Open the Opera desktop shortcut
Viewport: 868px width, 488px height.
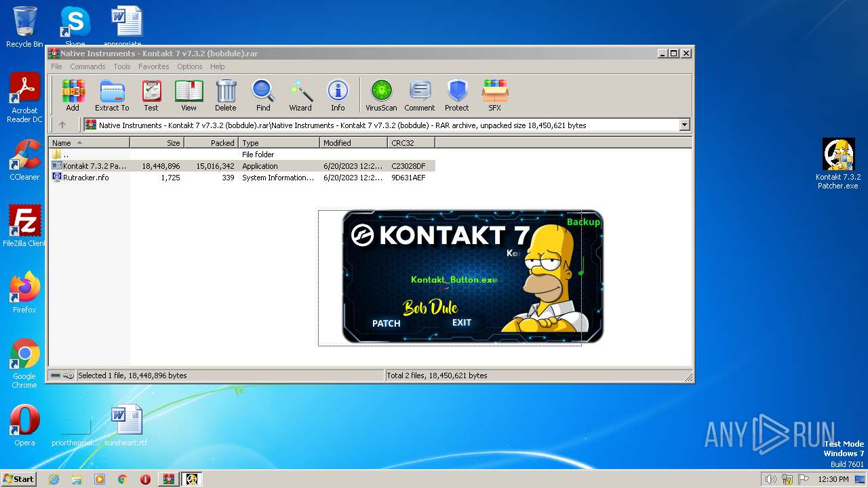(x=24, y=426)
